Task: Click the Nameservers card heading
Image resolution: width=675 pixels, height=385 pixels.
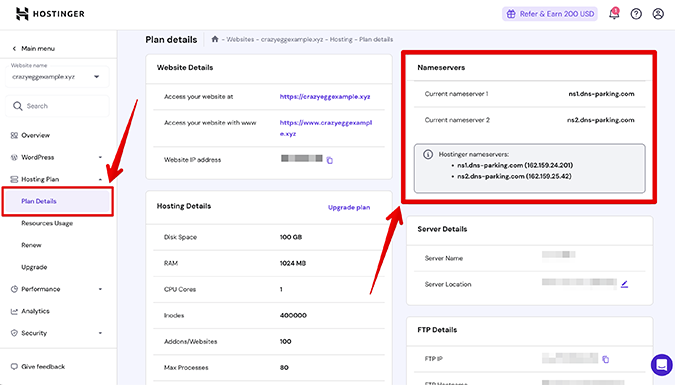Action: 441,68
